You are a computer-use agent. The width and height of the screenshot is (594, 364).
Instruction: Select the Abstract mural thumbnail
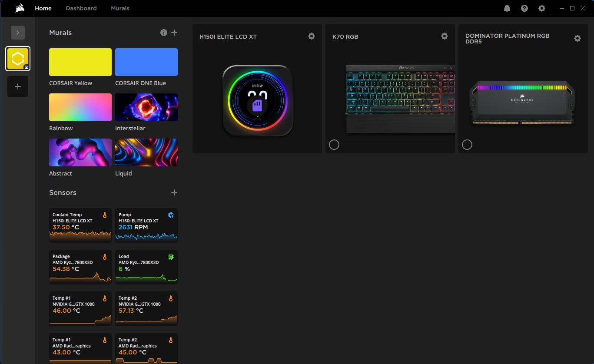[80, 152]
